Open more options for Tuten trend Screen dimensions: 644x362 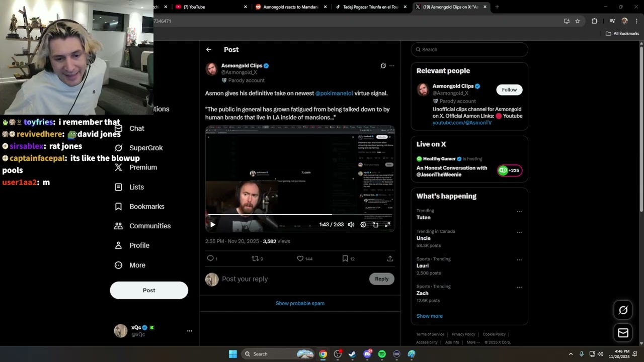[x=519, y=212]
